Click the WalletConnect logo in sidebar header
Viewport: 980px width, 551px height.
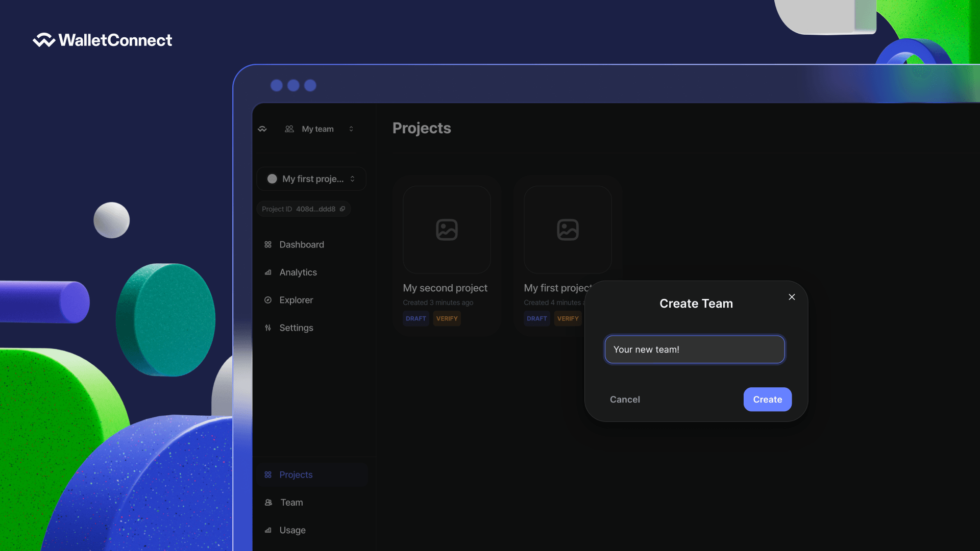[x=262, y=129]
